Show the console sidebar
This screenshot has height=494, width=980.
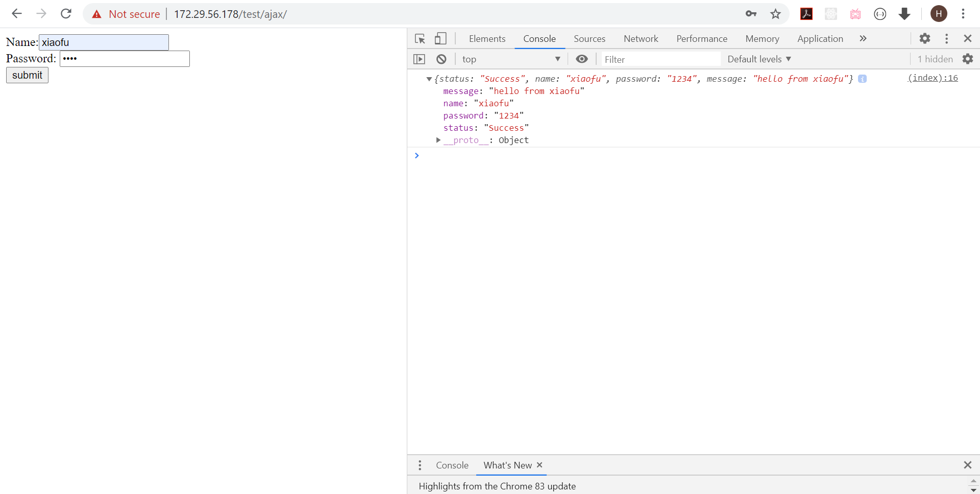point(419,59)
